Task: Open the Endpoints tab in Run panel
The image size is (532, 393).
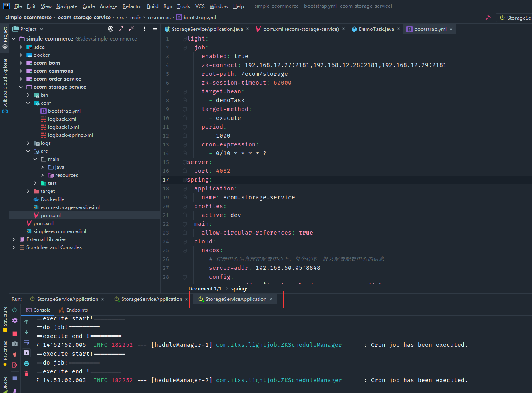Action: (73, 310)
